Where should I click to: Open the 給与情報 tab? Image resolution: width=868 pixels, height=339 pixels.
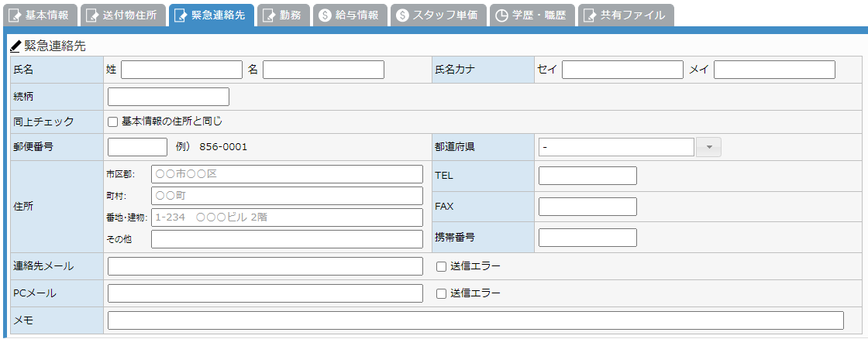click(x=350, y=15)
